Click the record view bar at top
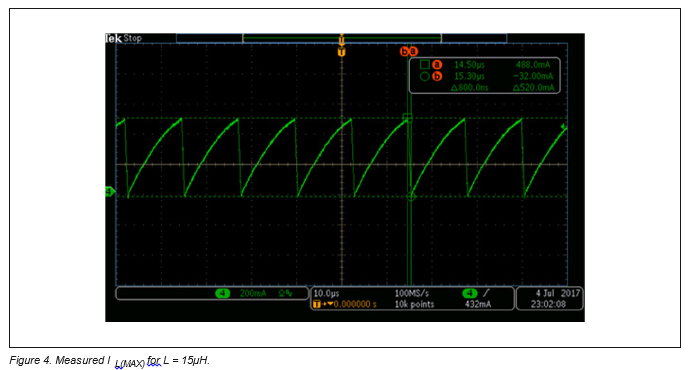Screen dimensions: 693x370 pyautogui.click(x=342, y=38)
